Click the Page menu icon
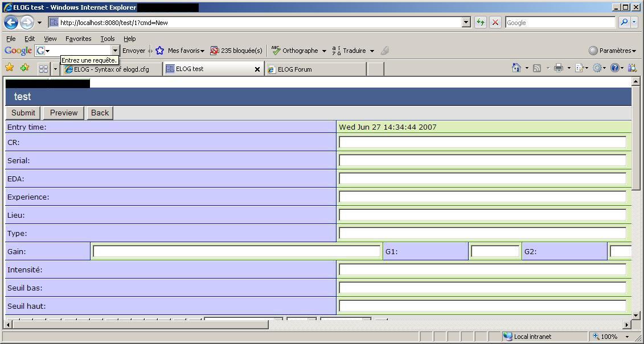The height and width of the screenshot is (344, 644). [x=580, y=68]
